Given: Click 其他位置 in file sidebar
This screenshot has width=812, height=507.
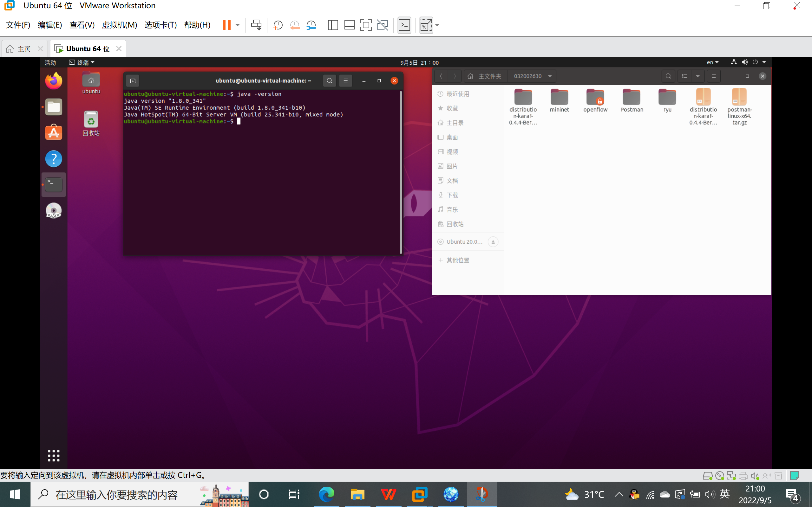Looking at the screenshot, I should pyautogui.click(x=458, y=260).
